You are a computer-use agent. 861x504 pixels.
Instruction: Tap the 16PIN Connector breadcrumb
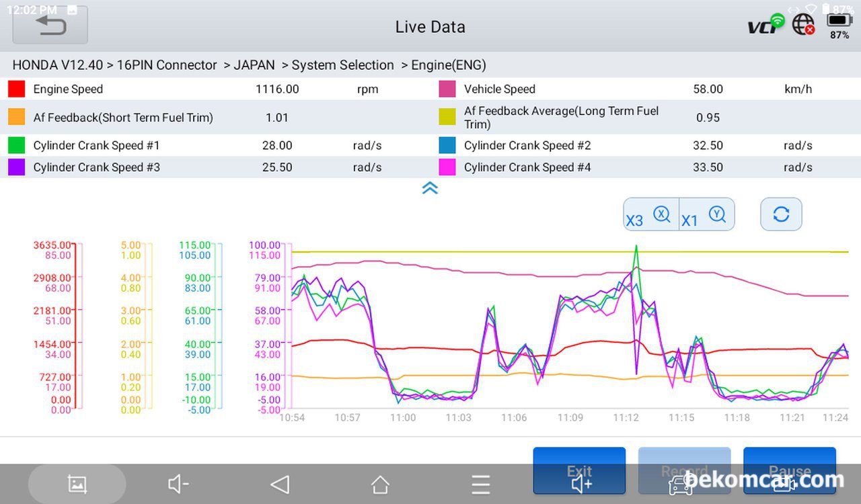pos(167,65)
